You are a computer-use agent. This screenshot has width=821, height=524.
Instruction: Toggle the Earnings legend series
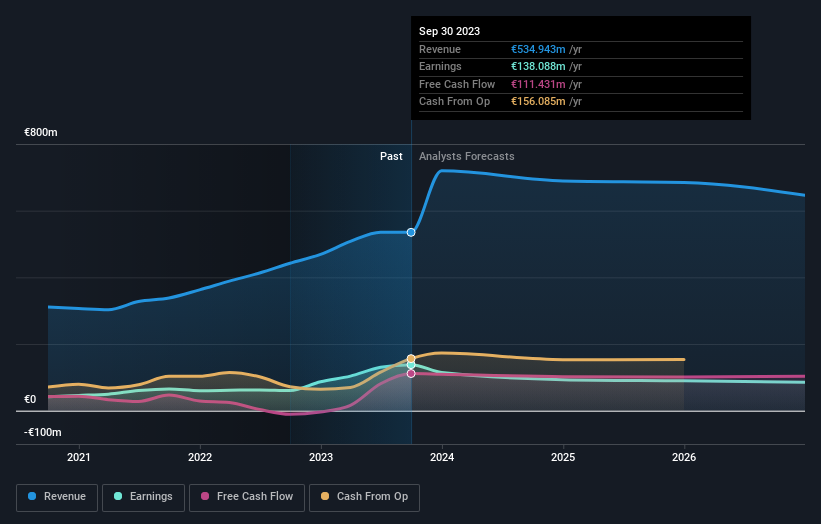coord(143,497)
